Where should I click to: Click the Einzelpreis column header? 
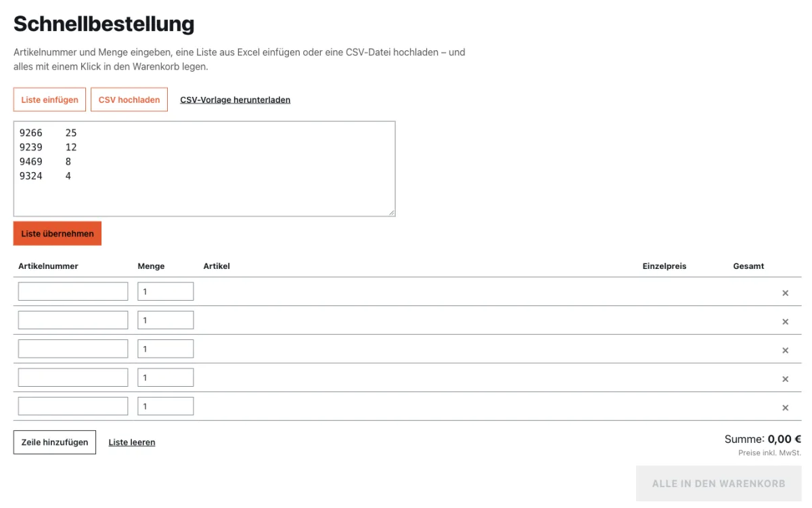[664, 266]
